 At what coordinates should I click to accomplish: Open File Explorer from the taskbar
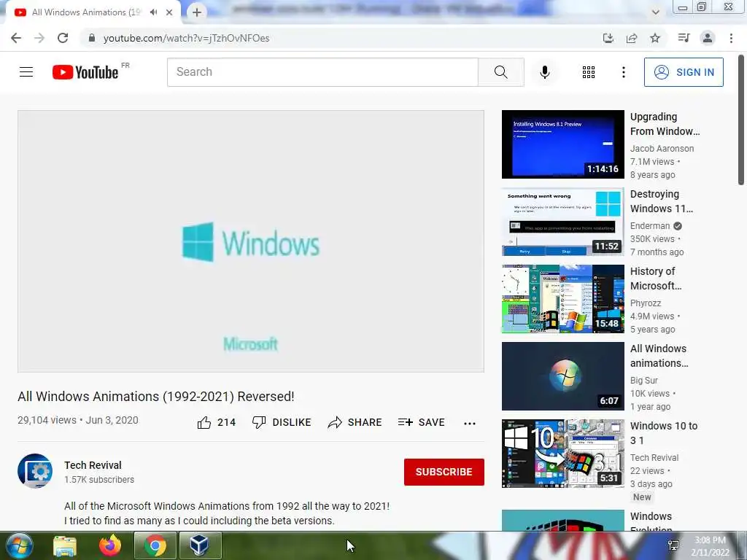coord(65,545)
